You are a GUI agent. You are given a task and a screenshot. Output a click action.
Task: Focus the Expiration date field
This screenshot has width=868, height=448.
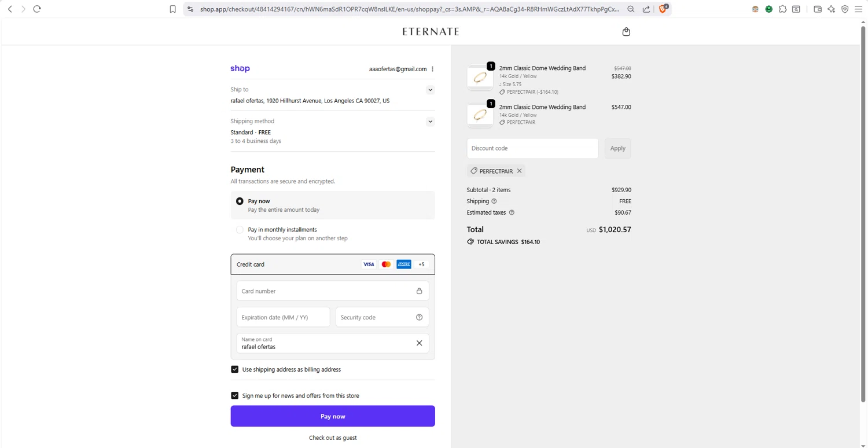284,317
